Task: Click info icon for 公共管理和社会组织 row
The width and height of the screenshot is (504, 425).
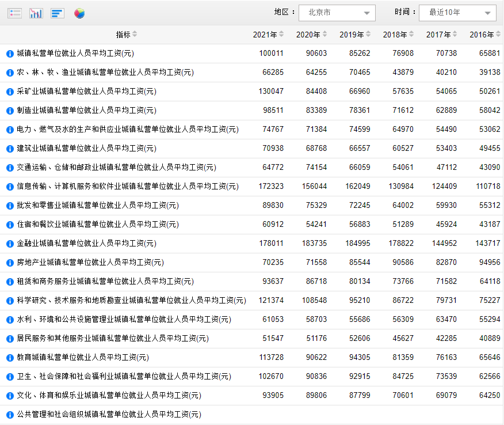Action: (10, 415)
